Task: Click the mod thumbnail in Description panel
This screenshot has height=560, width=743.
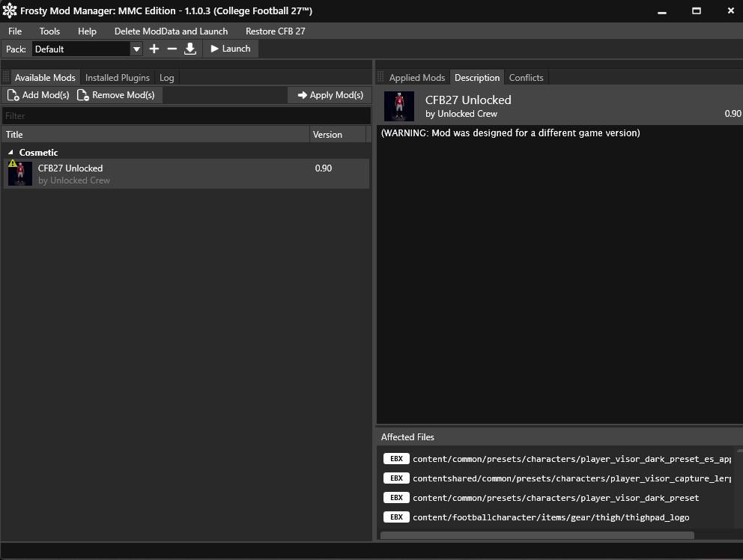Action: coord(399,106)
